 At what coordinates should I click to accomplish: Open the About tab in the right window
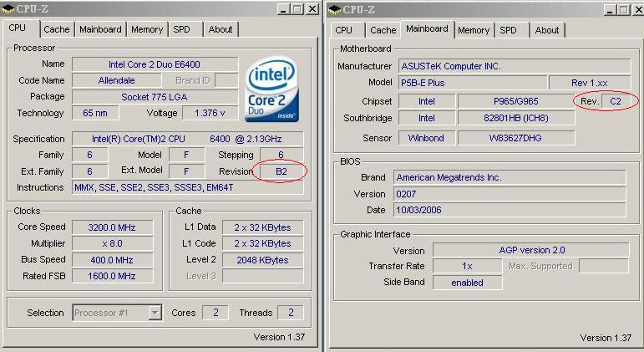click(547, 30)
